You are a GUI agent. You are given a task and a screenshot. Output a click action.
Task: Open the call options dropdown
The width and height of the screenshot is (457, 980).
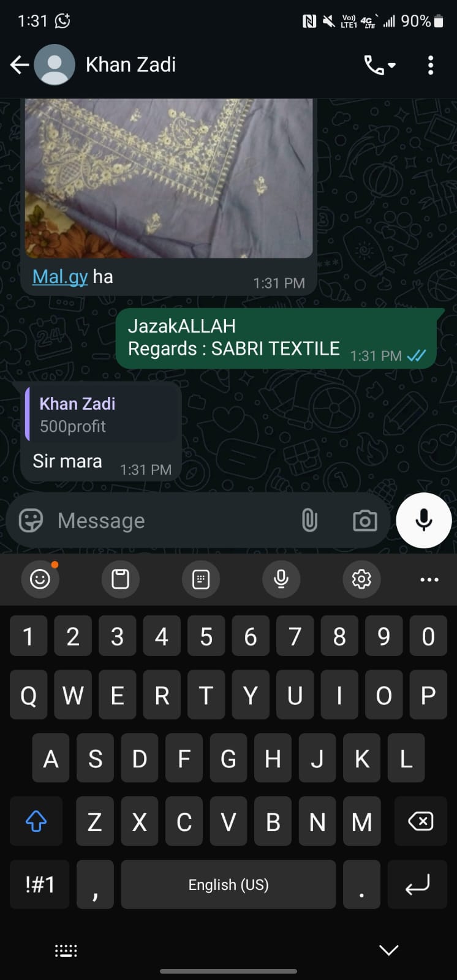click(x=380, y=64)
